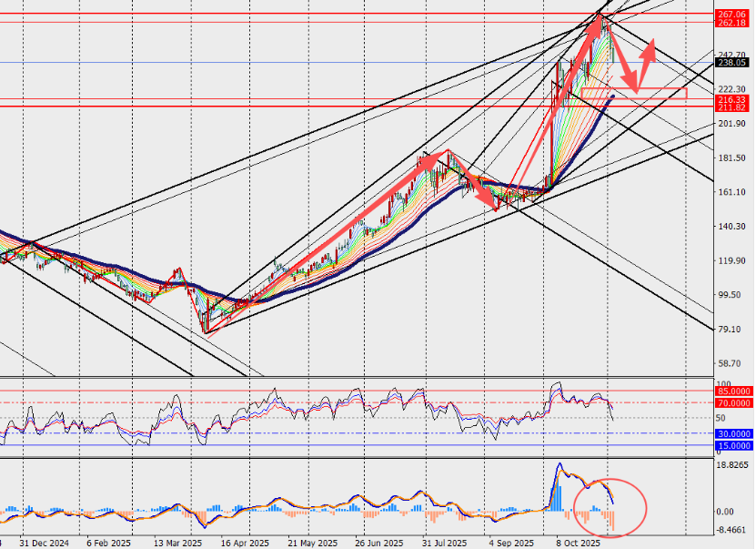Click the current price tag 238.05

coord(732,63)
